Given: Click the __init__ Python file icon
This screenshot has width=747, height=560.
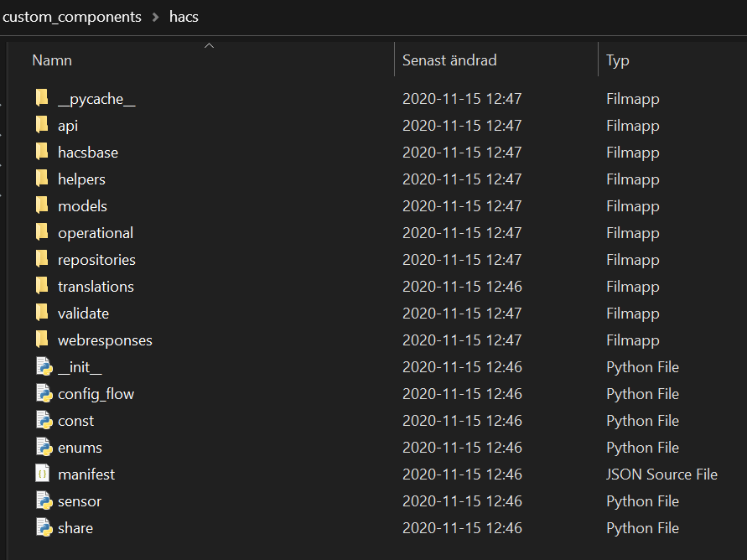Looking at the screenshot, I should tap(44, 366).
